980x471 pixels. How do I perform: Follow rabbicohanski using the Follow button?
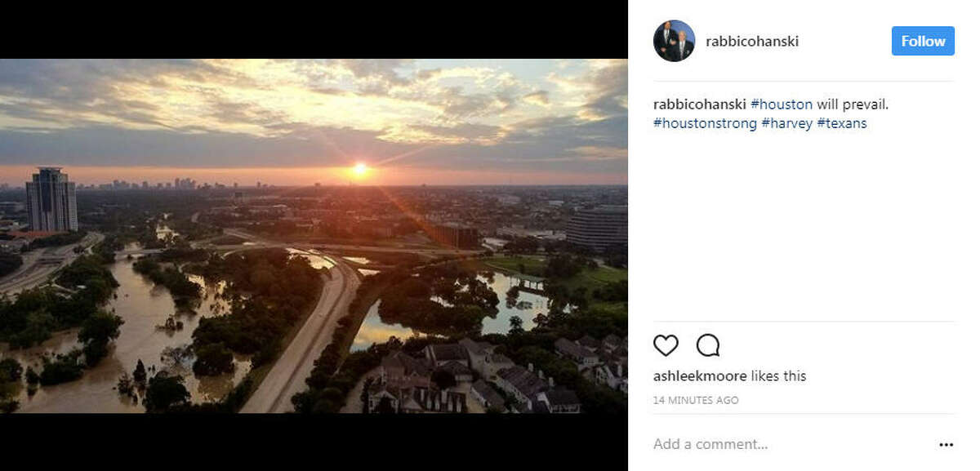923,40
